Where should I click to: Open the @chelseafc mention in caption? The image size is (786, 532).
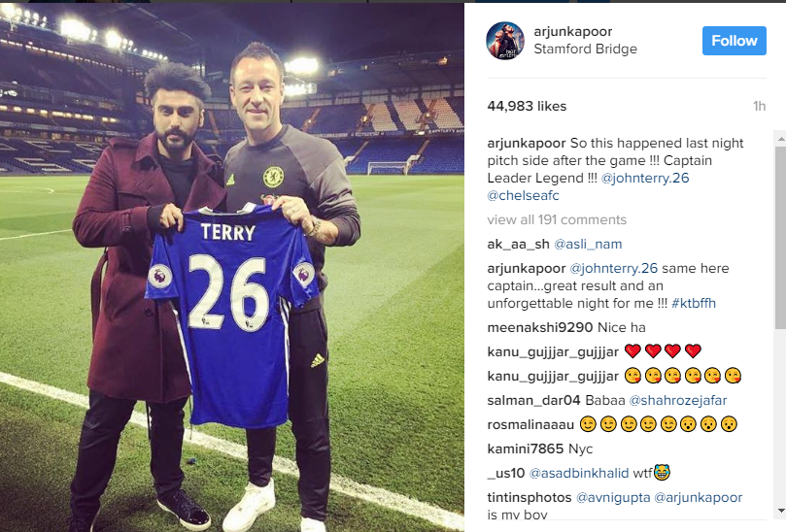point(523,195)
